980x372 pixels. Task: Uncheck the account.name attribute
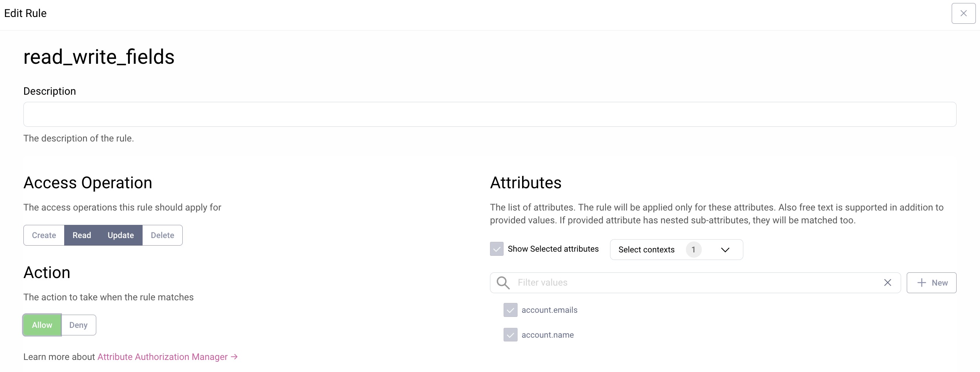[510, 335]
